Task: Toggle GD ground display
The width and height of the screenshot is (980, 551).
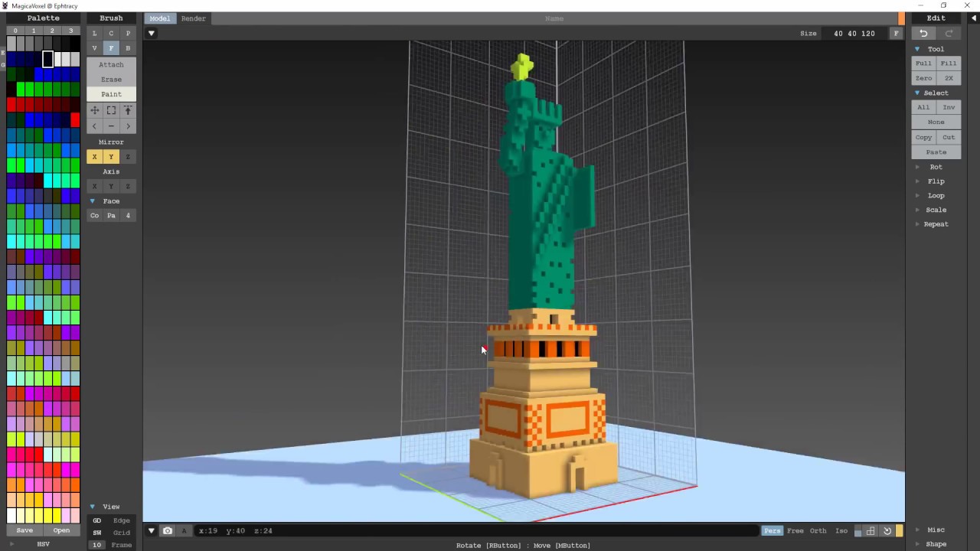Action: pos(96,520)
